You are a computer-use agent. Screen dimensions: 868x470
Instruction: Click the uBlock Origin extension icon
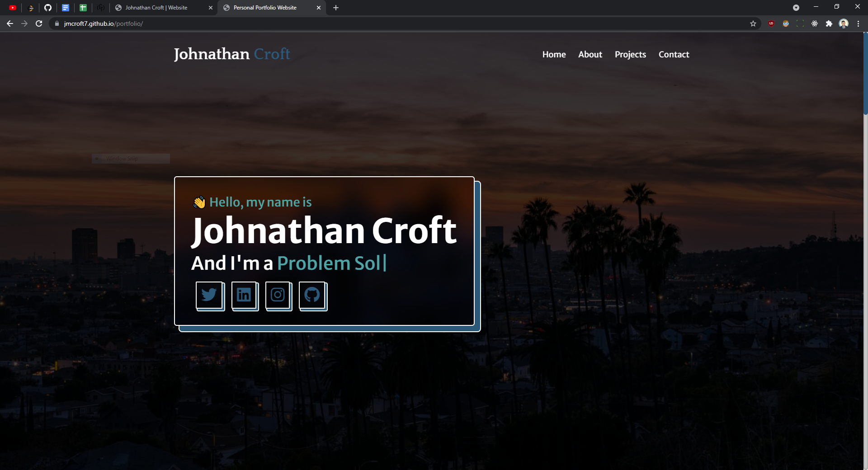pos(771,23)
